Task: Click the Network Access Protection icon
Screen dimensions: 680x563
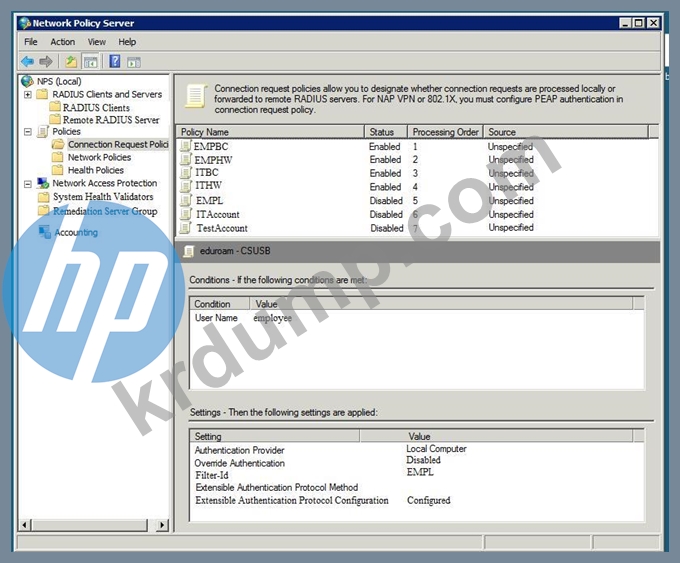Action: (x=43, y=183)
